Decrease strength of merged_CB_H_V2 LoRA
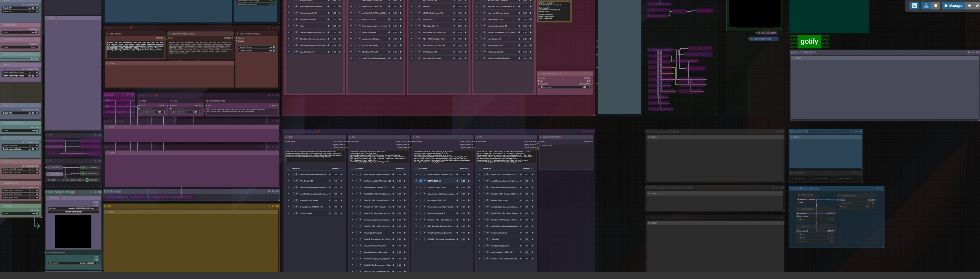 click(521, 232)
